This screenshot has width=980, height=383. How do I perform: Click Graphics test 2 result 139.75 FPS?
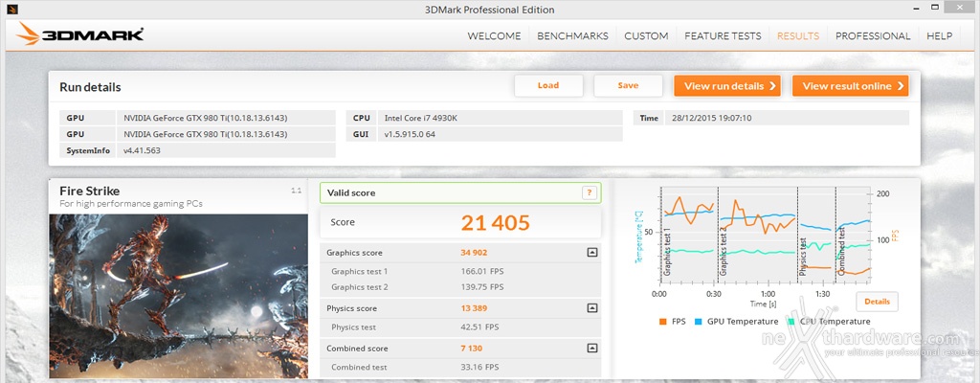pyautogui.click(x=482, y=287)
